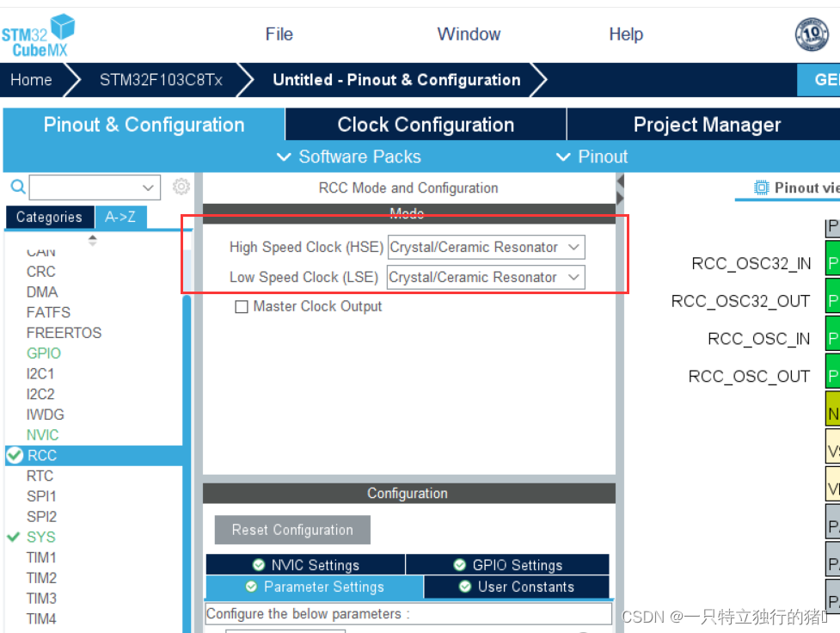Select CRC in the peripheral list

40,272
